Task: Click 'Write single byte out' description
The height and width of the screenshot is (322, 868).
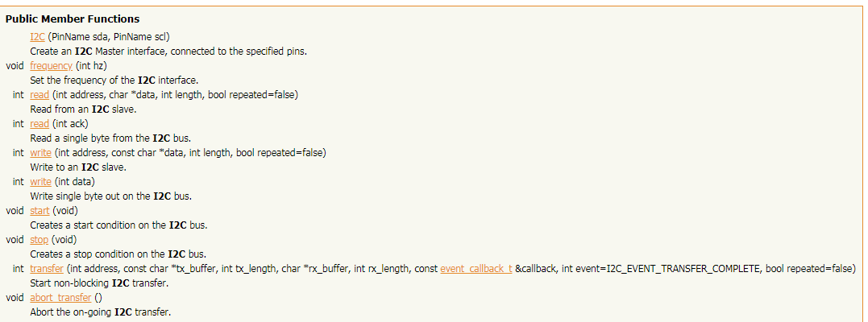Action: [x=118, y=196]
